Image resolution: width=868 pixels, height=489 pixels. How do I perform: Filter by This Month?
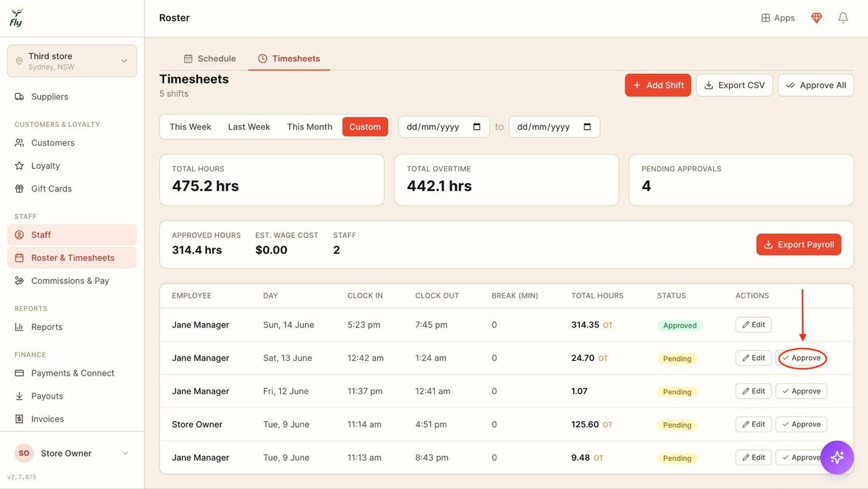(309, 127)
